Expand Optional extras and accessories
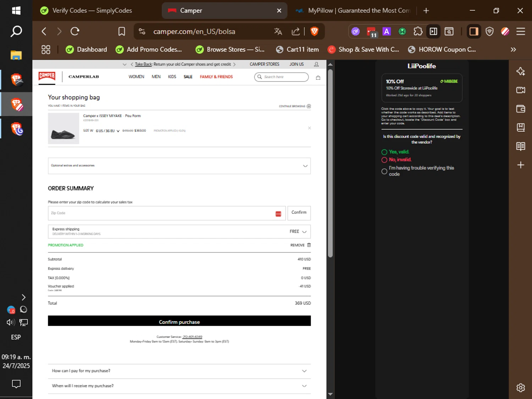Viewport: 532px width, 399px height. tap(179, 166)
